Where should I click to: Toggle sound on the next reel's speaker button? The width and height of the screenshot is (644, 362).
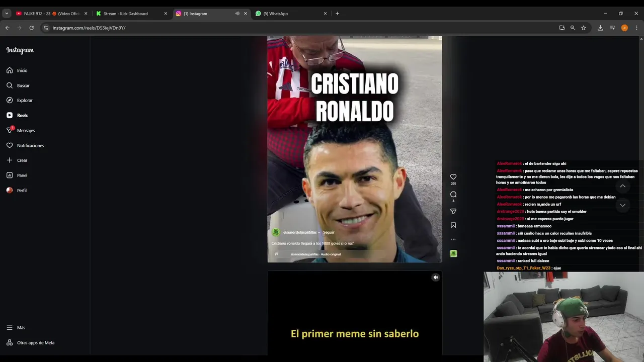pyautogui.click(x=436, y=277)
